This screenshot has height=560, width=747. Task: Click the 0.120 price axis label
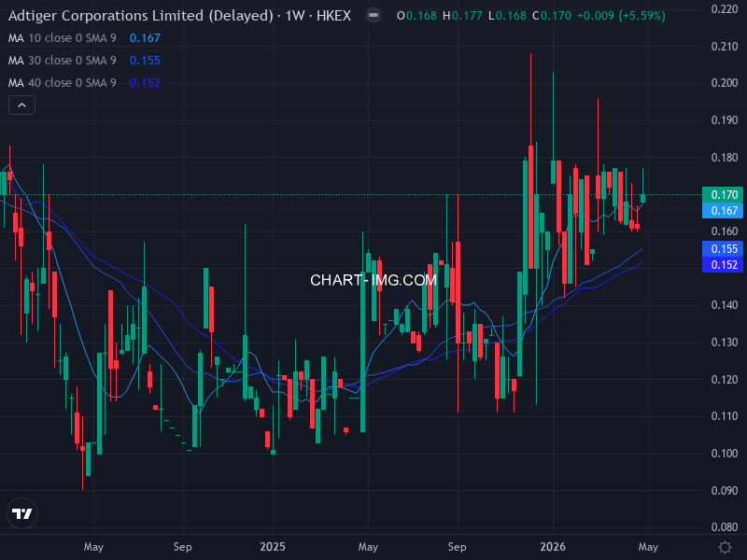pos(725,380)
